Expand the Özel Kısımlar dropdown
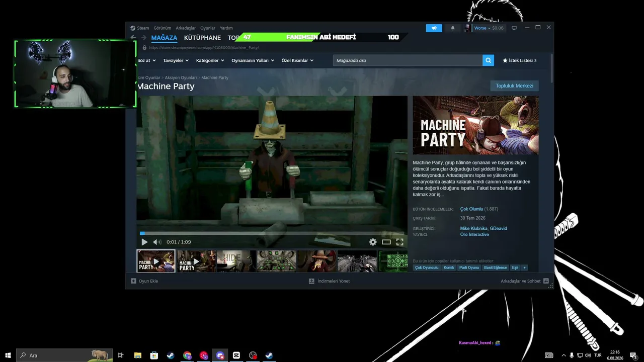This screenshot has height=362, width=644. point(297,60)
